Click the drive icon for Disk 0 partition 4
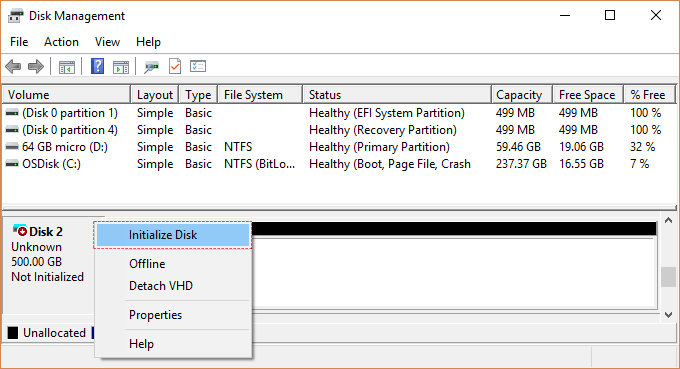The height and width of the screenshot is (369, 680). tap(12, 130)
